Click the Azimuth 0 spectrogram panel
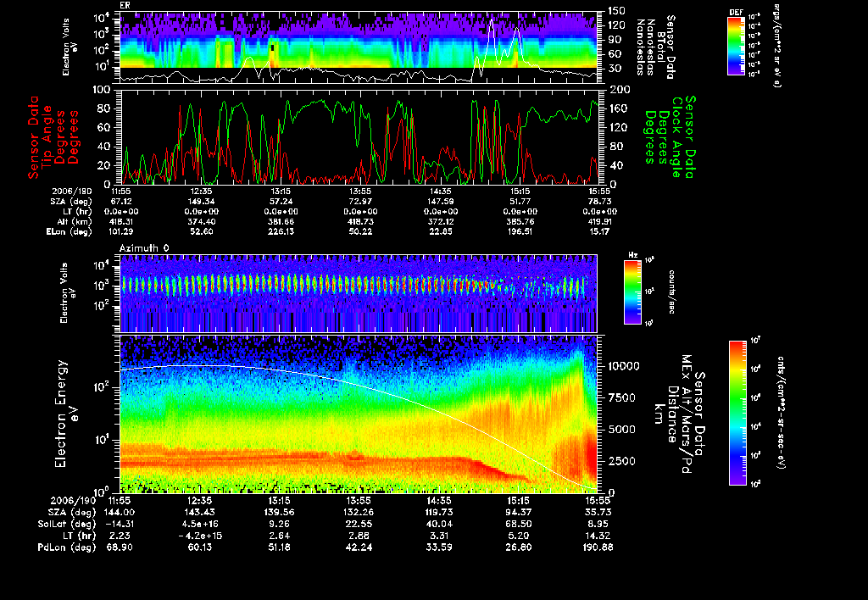The image size is (868, 600). pos(359,293)
